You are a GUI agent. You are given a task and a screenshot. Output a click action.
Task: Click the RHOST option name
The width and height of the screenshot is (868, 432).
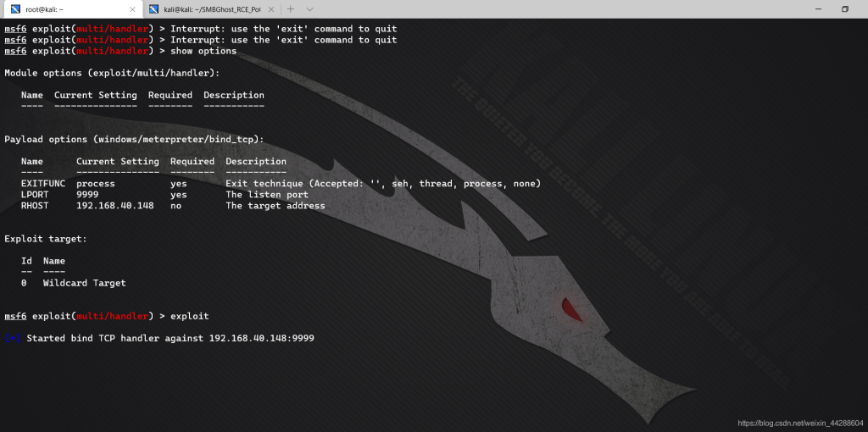(x=35, y=206)
